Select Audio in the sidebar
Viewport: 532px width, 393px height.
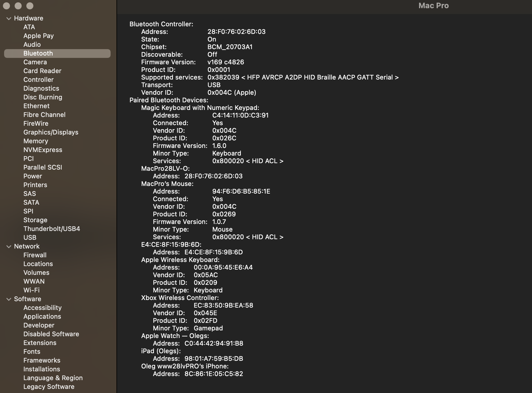coord(32,44)
